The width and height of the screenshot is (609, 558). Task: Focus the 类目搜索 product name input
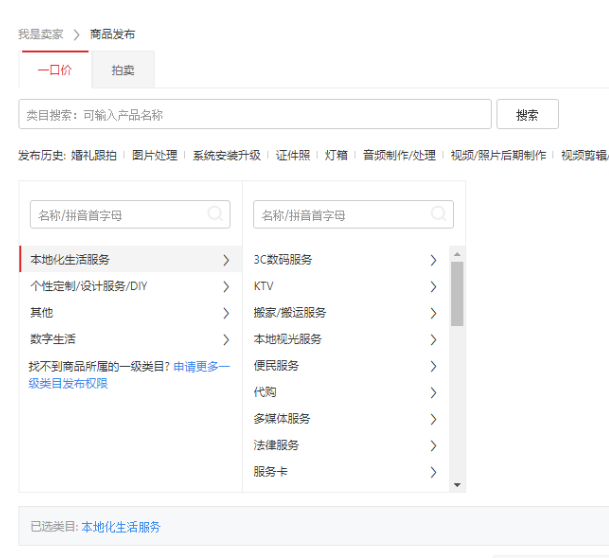pyautogui.click(x=255, y=115)
